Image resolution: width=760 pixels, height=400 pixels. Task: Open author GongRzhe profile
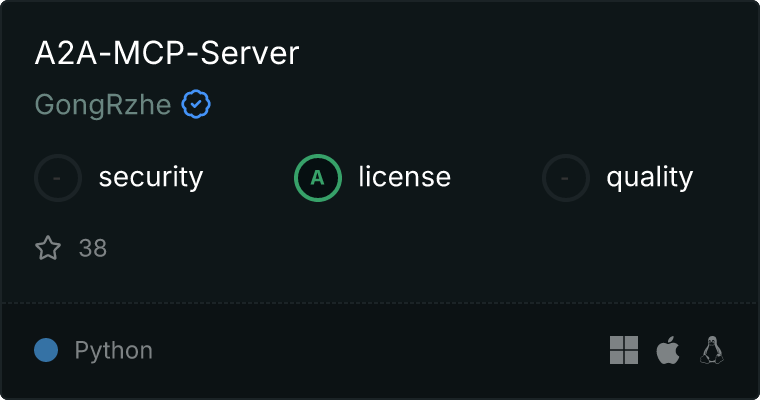point(103,105)
